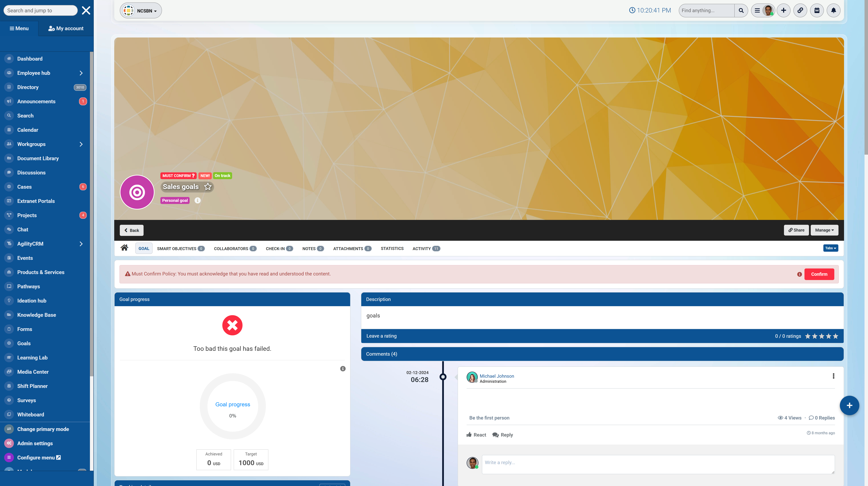Open the calendar icon in the top toolbar

tap(817, 10)
